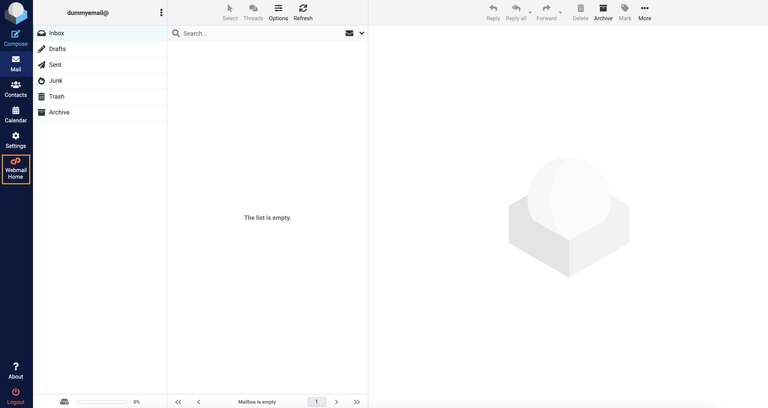This screenshot has height=408, width=768.
Task: Open the Trash folder
Action: pyautogui.click(x=100, y=96)
